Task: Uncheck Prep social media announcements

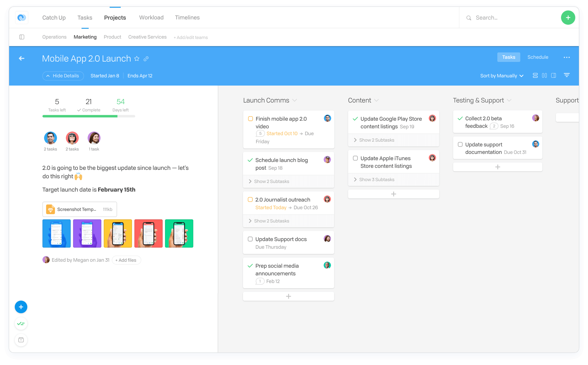Action: pyautogui.click(x=250, y=266)
